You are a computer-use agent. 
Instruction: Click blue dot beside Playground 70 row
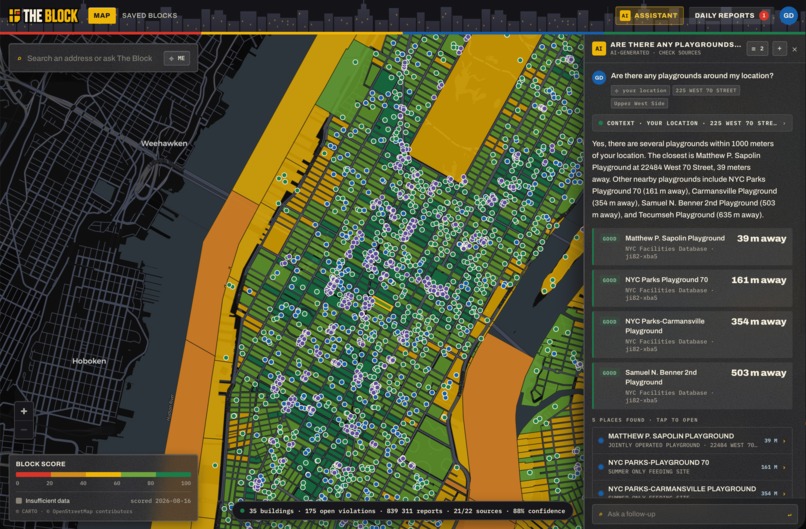pyautogui.click(x=600, y=467)
